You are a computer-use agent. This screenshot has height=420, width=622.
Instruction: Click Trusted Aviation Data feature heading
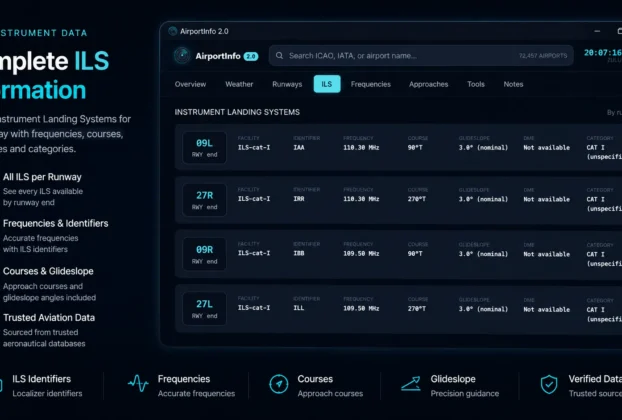point(49,318)
